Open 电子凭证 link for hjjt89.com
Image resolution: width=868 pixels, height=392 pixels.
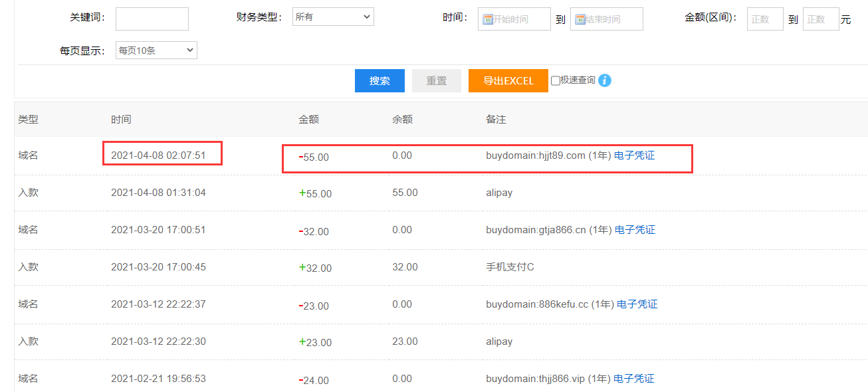[634, 155]
